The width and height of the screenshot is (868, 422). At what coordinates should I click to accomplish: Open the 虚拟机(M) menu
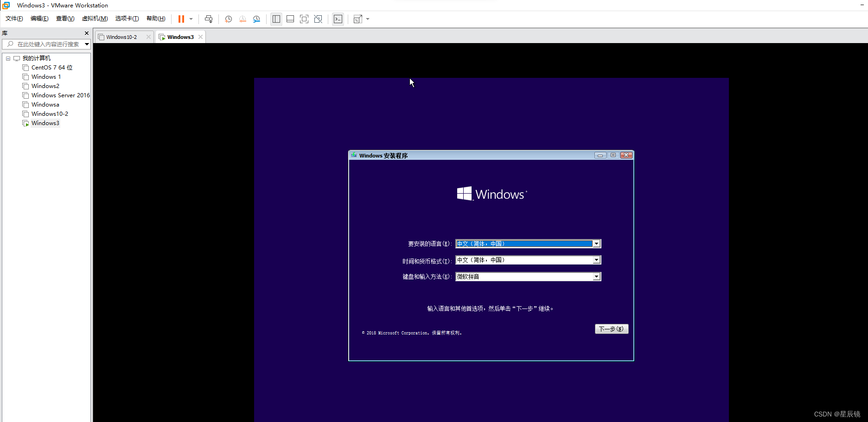point(95,19)
